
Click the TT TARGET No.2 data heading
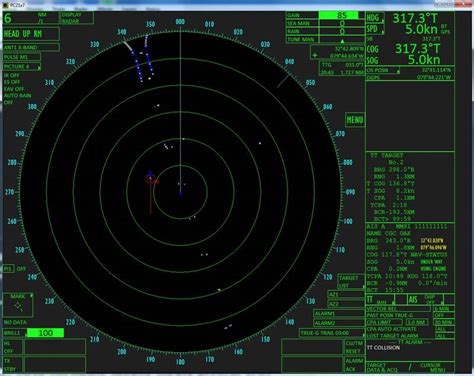click(x=387, y=159)
